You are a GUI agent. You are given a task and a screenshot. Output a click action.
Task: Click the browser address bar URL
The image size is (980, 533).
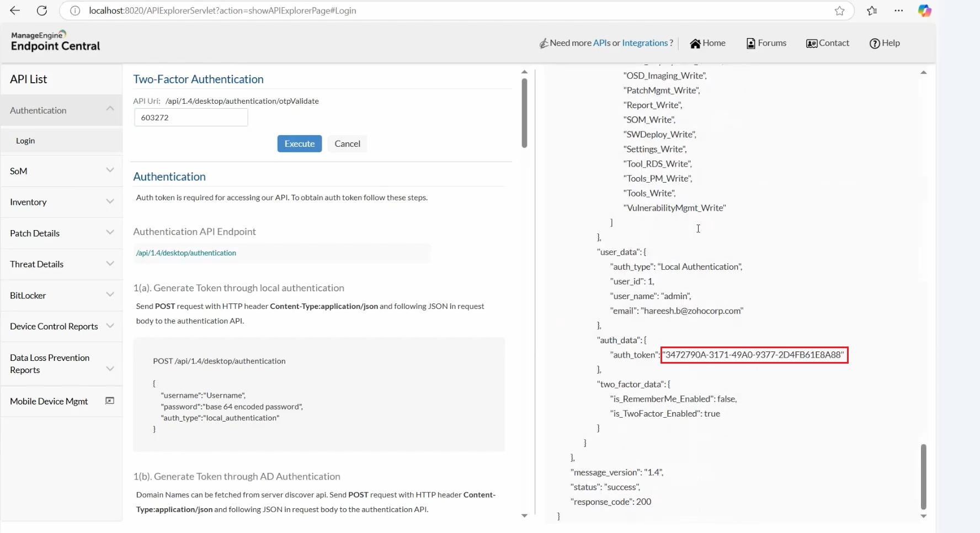(222, 10)
